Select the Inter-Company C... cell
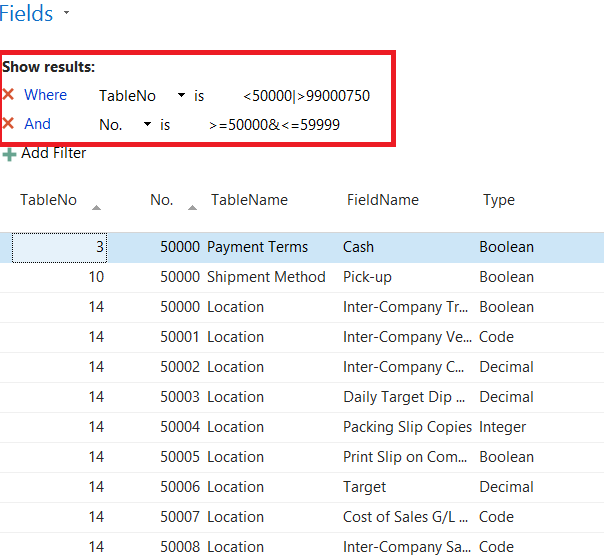 (403, 367)
